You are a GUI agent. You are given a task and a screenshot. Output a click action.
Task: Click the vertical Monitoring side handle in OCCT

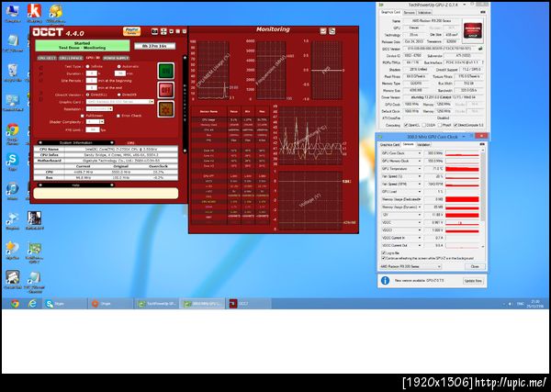[185, 104]
